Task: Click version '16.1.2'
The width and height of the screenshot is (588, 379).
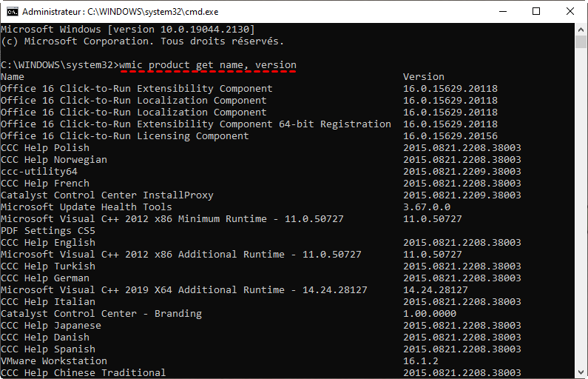Action: (x=421, y=361)
